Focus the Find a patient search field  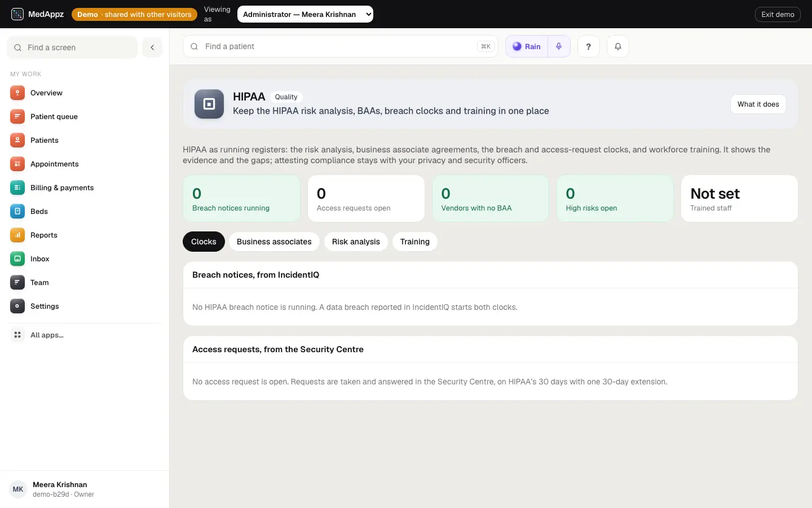pyautogui.click(x=341, y=46)
